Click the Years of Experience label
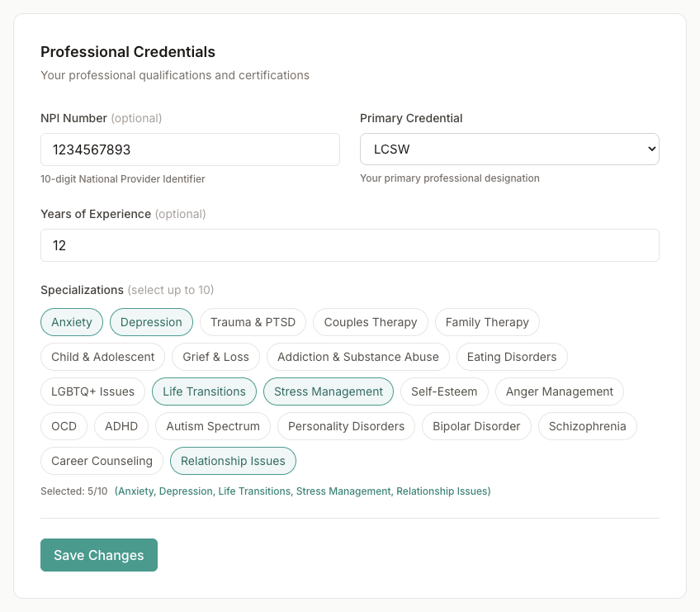This screenshot has width=700, height=612. tap(96, 214)
